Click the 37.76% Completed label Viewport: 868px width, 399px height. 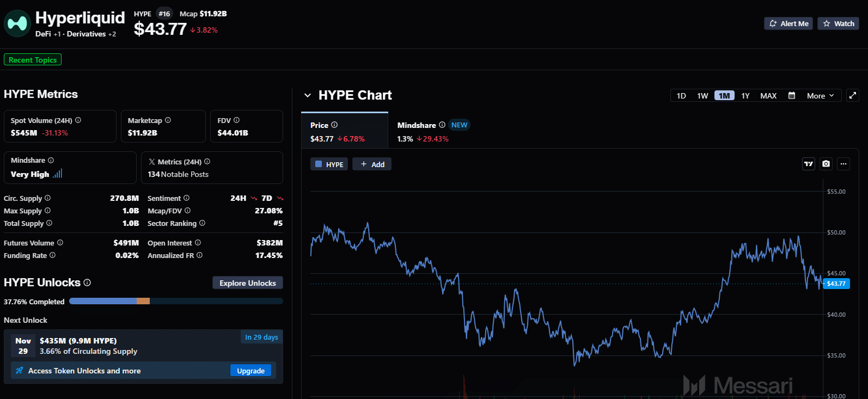pos(34,302)
